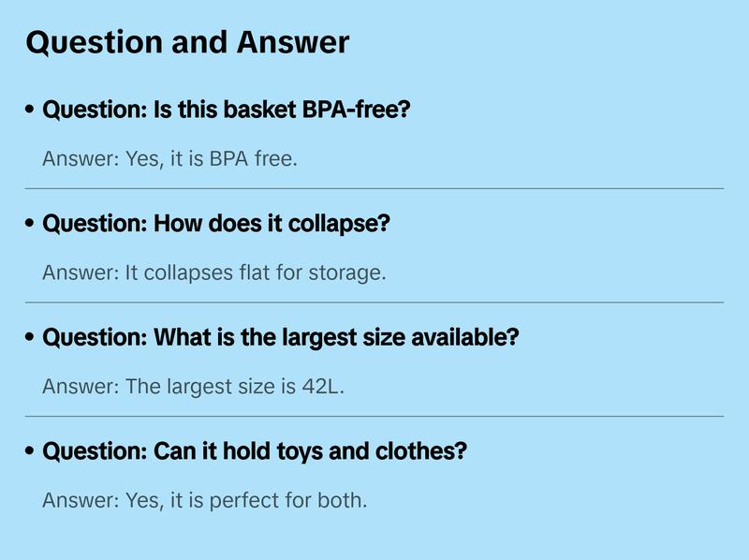Click the "Question and Answer" heading
The height and width of the screenshot is (560, 749).
pyautogui.click(x=187, y=42)
